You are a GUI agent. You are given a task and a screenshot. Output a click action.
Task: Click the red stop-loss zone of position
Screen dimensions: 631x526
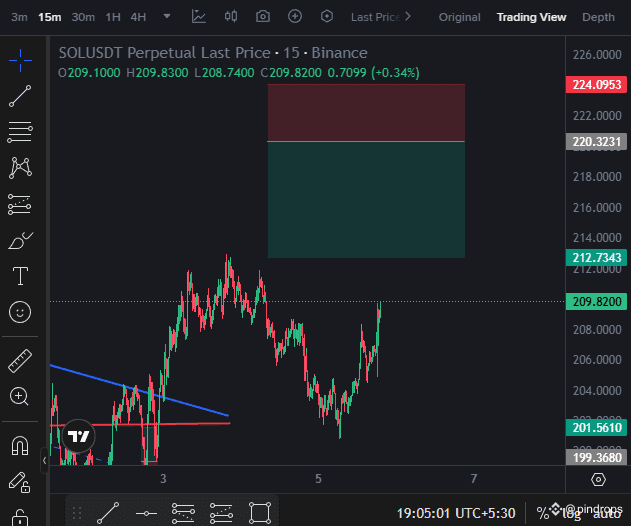click(x=366, y=113)
